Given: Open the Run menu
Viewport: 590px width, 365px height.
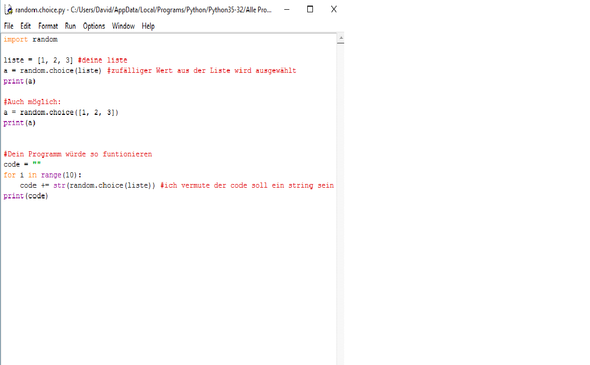Looking at the screenshot, I should pos(70,26).
